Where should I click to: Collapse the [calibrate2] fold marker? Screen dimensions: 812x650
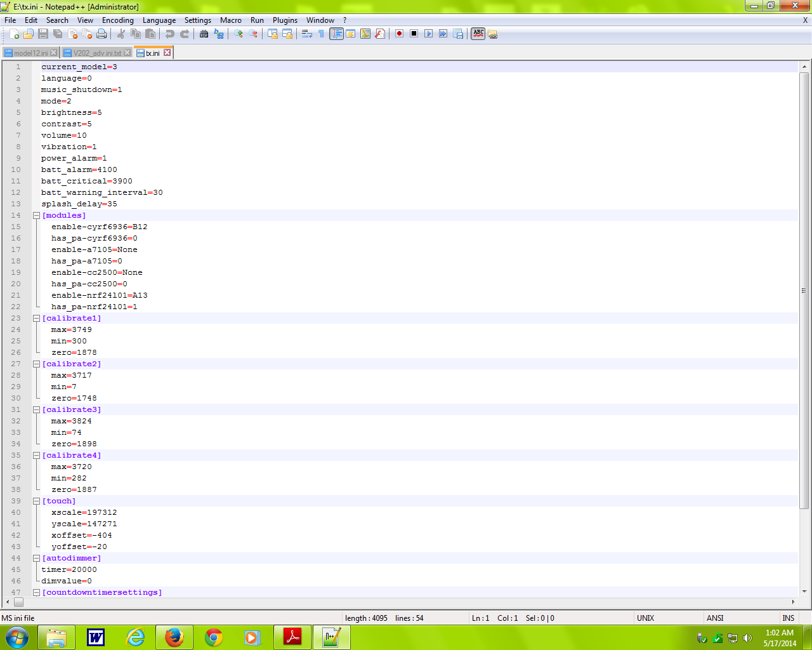(36, 364)
